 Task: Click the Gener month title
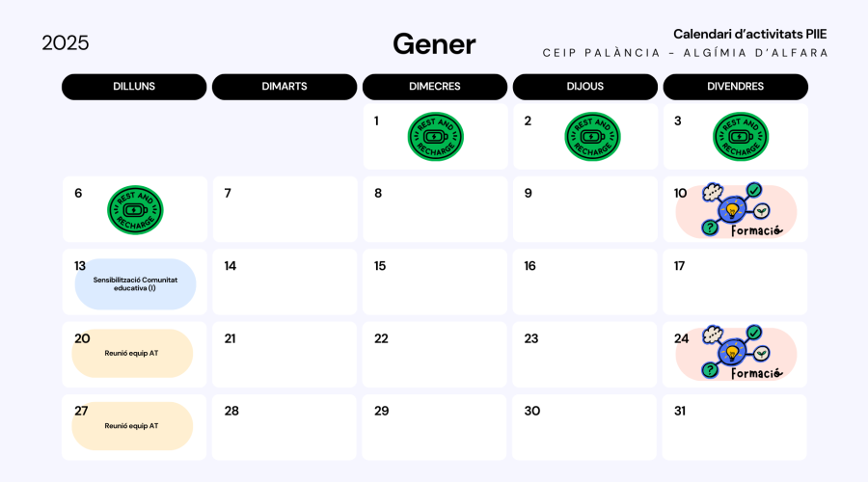(434, 44)
